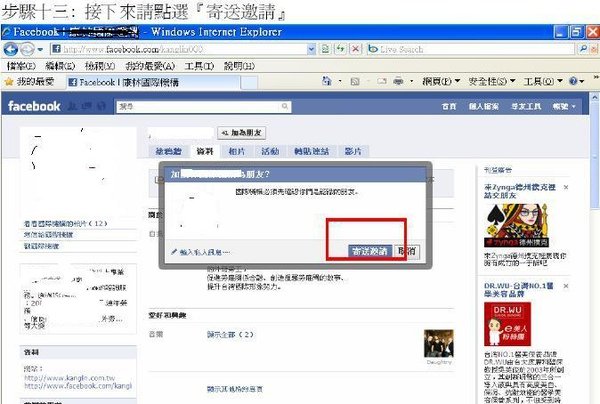This screenshot has height=404, width=600.
Task: Go forward with the browser Forward arrow
Action: point(27,49)
